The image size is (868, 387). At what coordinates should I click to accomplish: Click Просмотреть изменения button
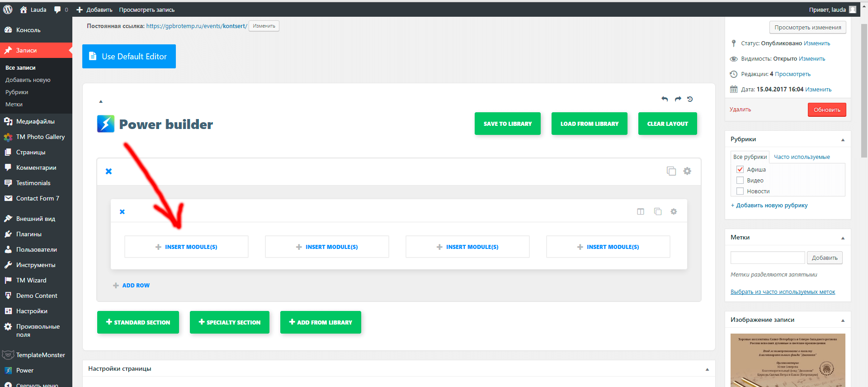pos(808,27)
